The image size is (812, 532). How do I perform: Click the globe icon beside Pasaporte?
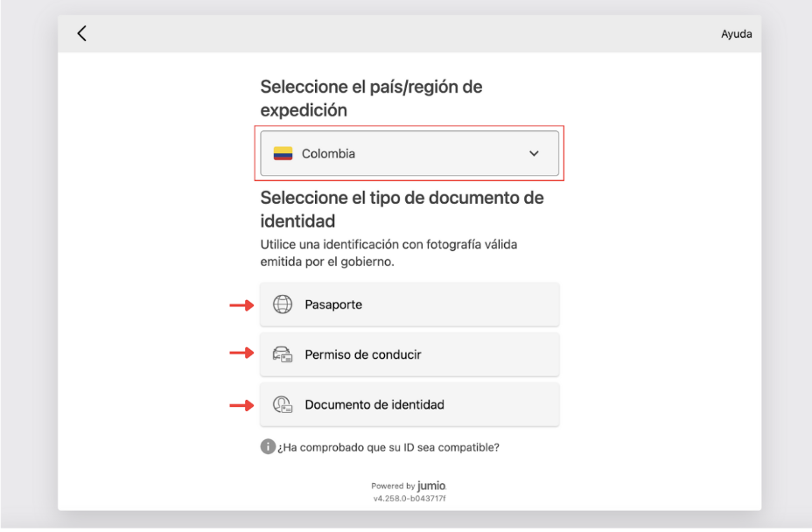[282, 304]
